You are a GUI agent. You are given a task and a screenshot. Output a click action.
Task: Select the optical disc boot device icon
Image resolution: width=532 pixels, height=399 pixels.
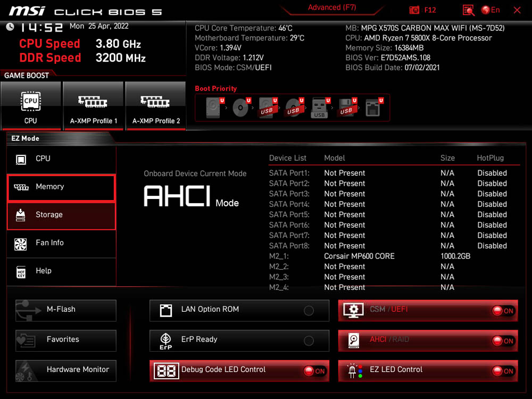click(x=241, y=107)
